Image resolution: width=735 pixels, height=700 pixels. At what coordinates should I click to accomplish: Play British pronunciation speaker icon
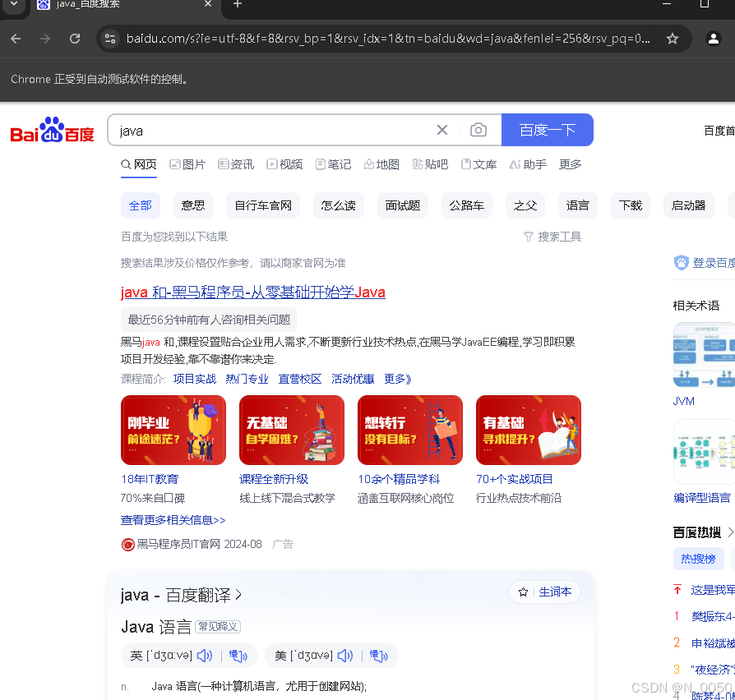205,656
